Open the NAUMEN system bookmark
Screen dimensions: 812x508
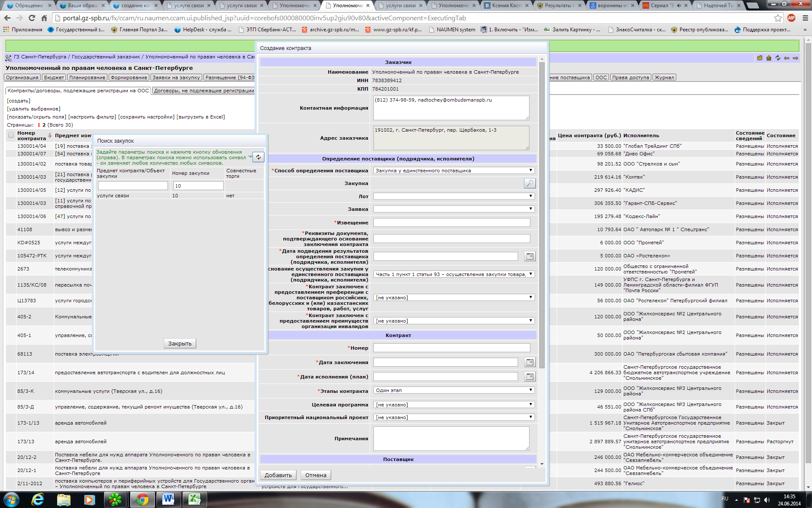[x=452, y=30]
